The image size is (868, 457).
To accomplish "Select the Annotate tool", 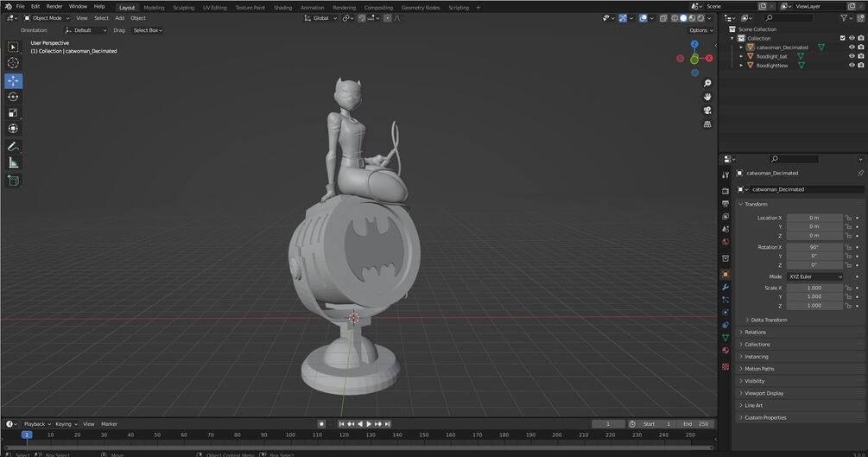I will click(13, 147).
